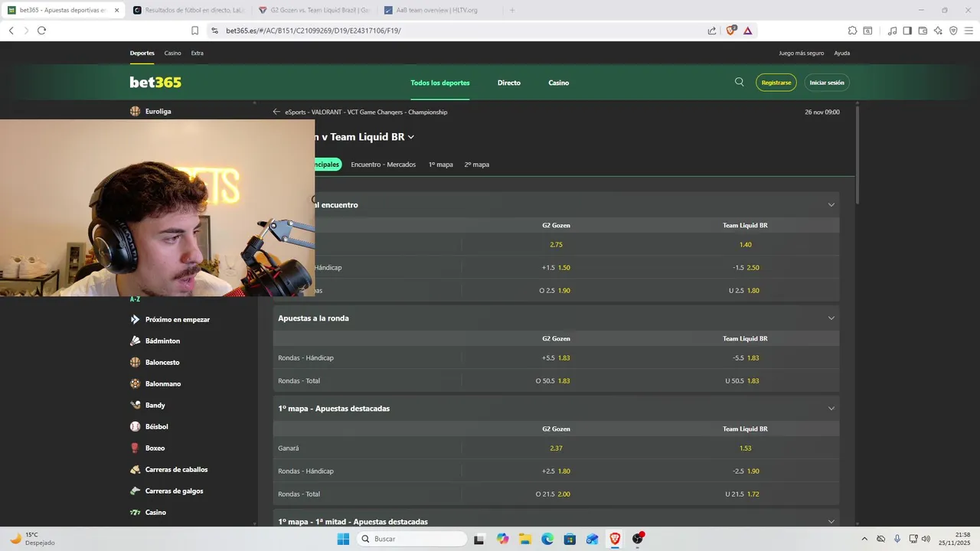Open the Boxeo sport entry
Viewport: 980px width, 551px height.
[x=148, y=448]
